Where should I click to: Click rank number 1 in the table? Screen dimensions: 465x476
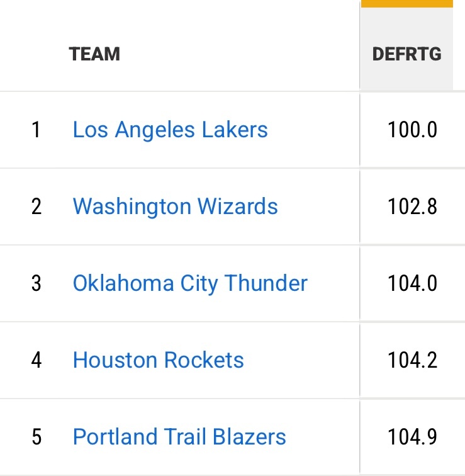click(36, 130)
